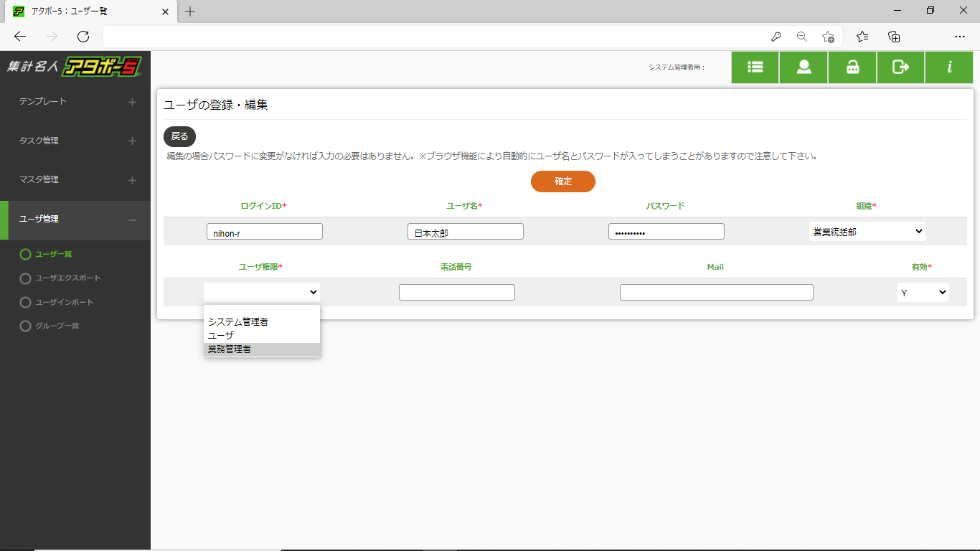The height and width of the screenshot is (551, 980).
Task: Click the orange 確定 button
Action: pyautogui.click(x=563, y=182)
